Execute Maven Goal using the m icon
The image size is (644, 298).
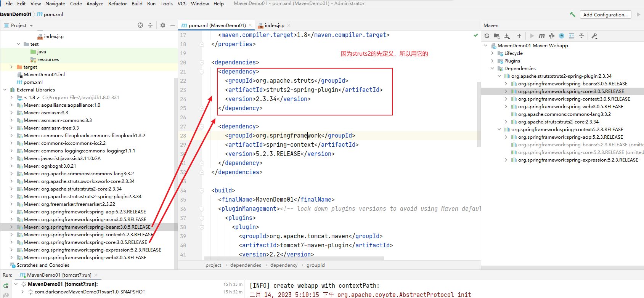(x=542, y=36)
